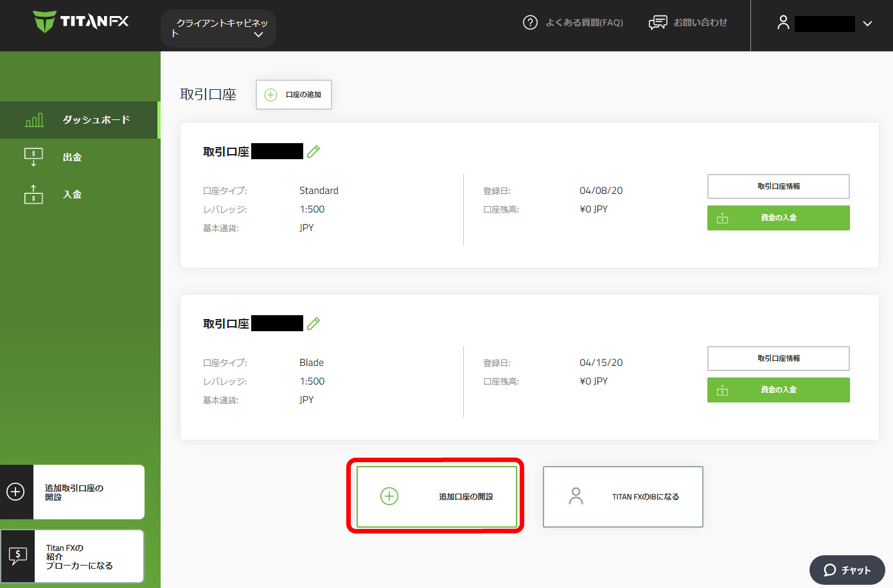
Task: Click plus circle icon in 追加口座の開設
Action: [x=389, y=496]
